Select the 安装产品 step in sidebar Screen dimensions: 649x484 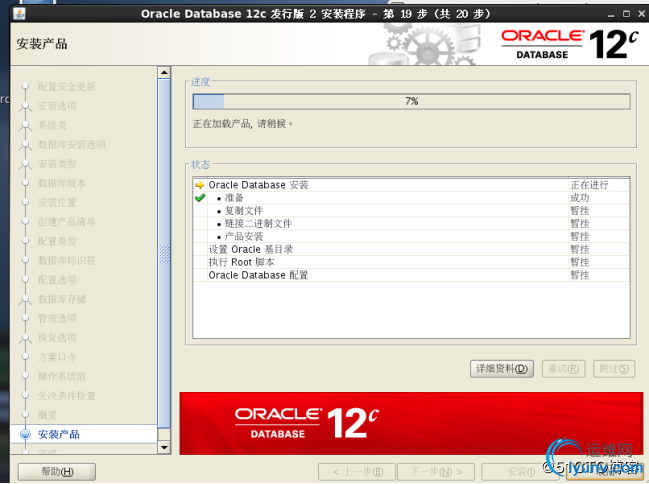point(58,434)
